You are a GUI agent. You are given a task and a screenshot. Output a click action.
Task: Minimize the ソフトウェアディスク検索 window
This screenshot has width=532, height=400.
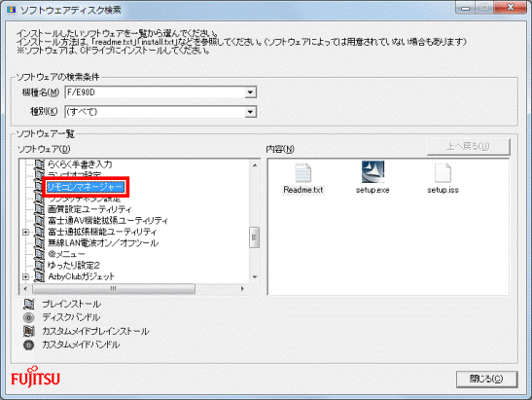tap(465, 8)
